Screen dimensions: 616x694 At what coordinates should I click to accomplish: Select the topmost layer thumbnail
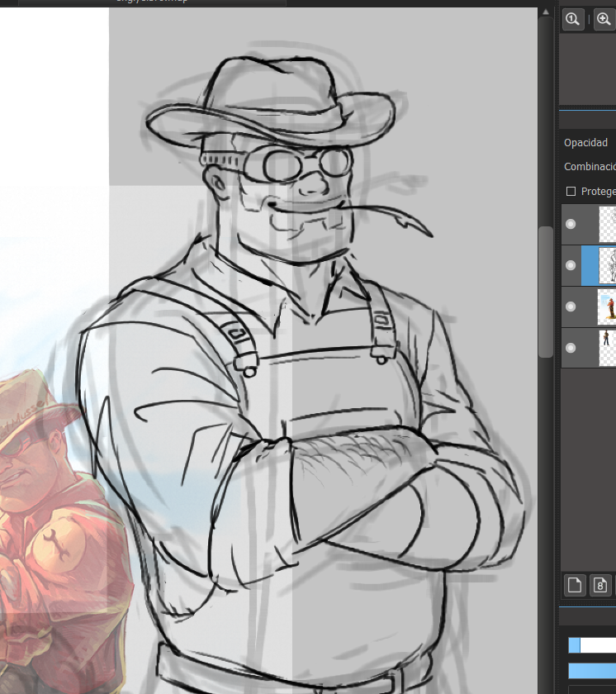607,224
